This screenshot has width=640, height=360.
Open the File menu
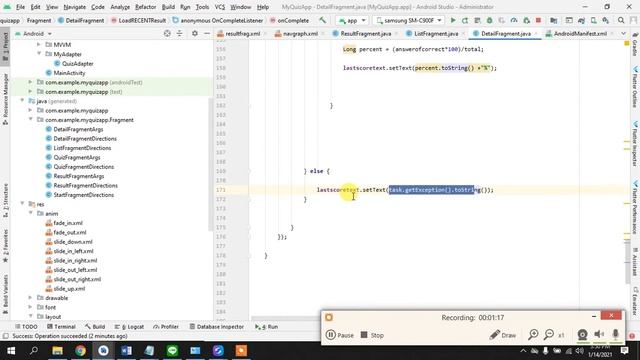(20, 7)
